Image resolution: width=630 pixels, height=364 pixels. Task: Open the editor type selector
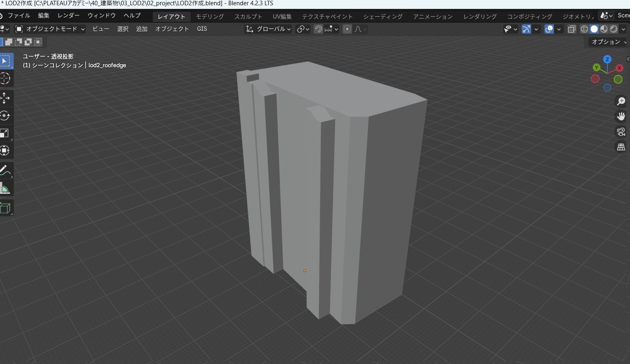click(x=4, y=29)
